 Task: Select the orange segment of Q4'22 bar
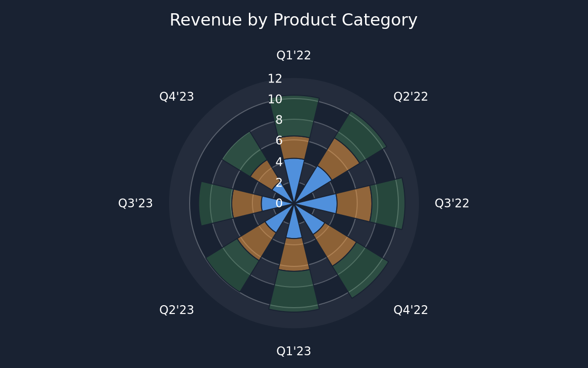coord(335,244)
